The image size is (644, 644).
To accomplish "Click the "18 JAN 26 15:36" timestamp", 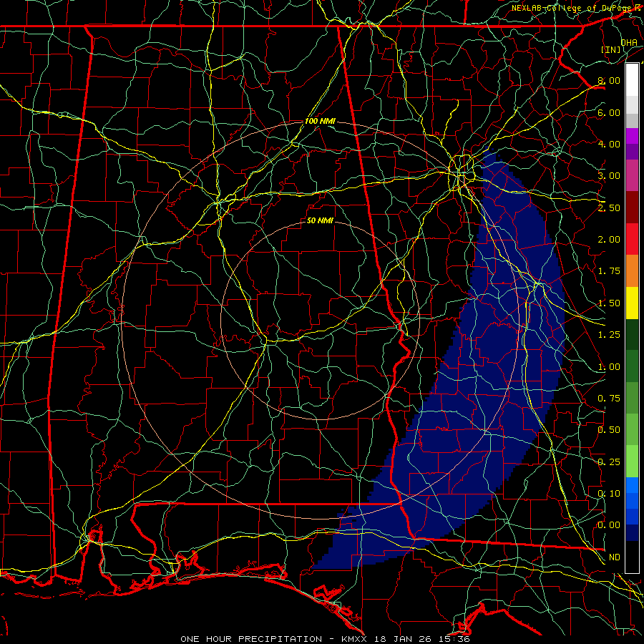I will coord(421,639).
